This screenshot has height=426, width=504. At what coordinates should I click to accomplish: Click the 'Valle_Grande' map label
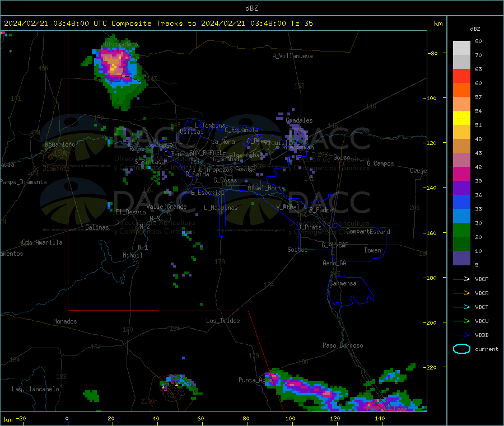[x=166, y=207]
